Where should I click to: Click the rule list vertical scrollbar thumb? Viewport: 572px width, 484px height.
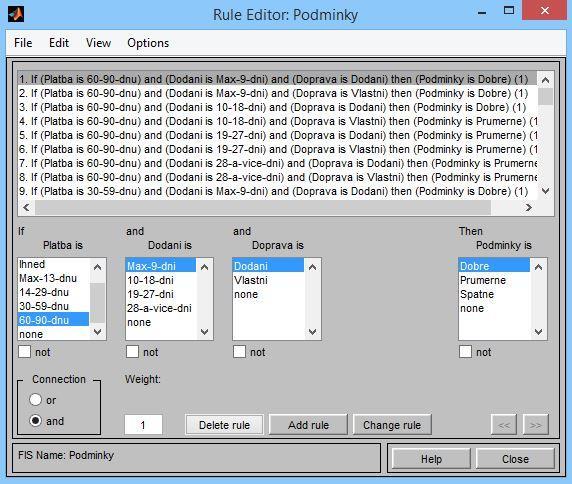(x=545, y=96)
